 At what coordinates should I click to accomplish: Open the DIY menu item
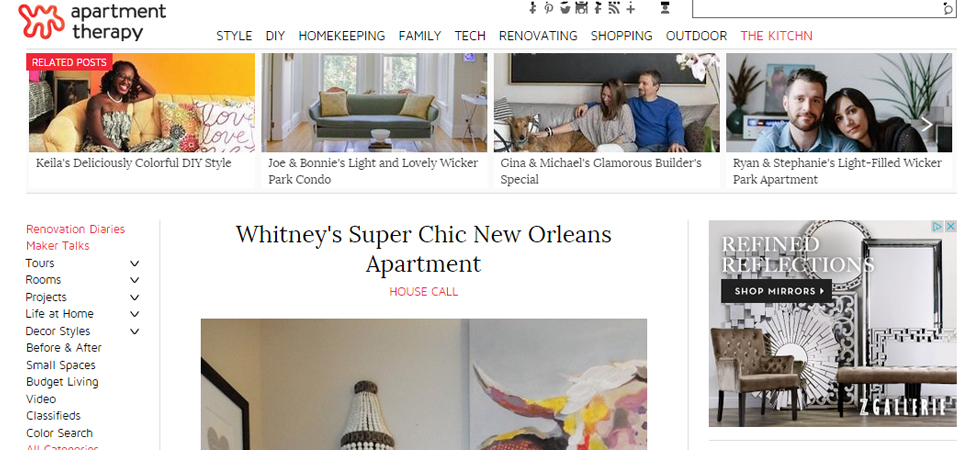(275, 36)
